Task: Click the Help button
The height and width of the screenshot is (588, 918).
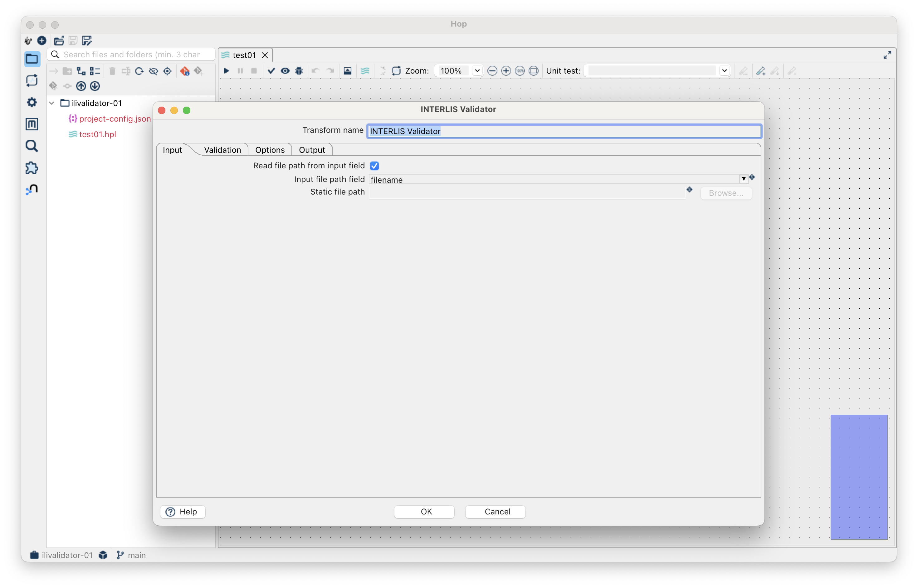Action: [183, 512]
